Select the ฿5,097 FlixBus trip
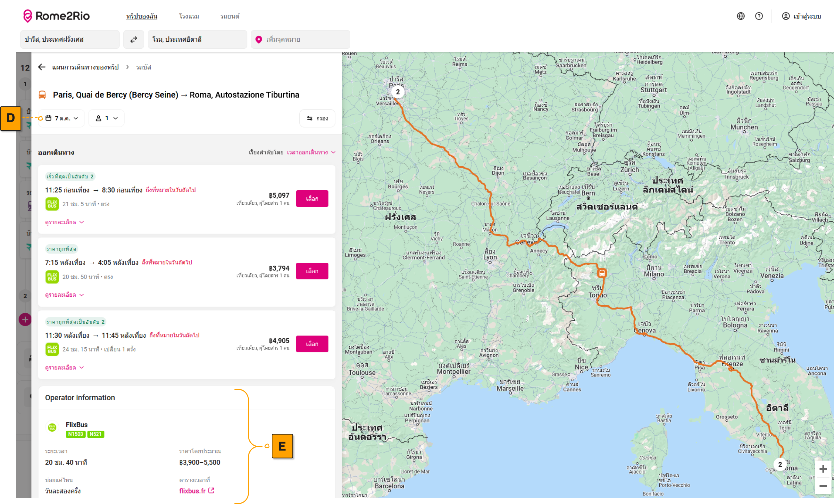Image resolution: width=834 pixels, height=504 pixels. (312, 199)
